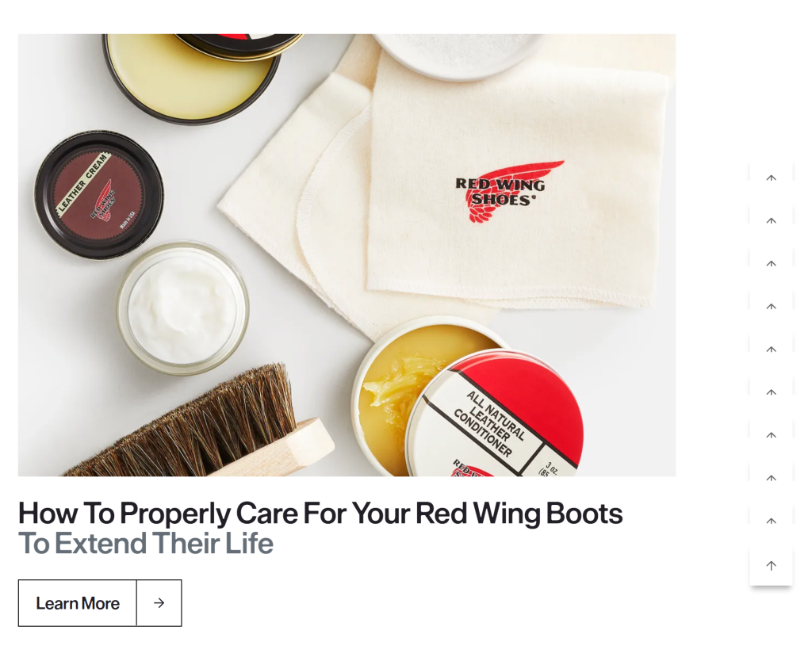812x661 pixels.
Task: Click the sixth up arrow from top
Action: 771,393
